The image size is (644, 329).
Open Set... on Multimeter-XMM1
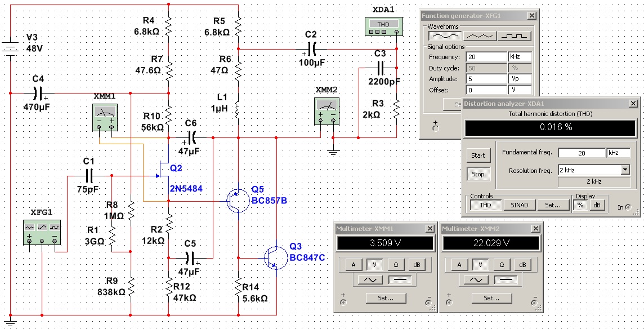pyautogui.click(x=385, y=298)
